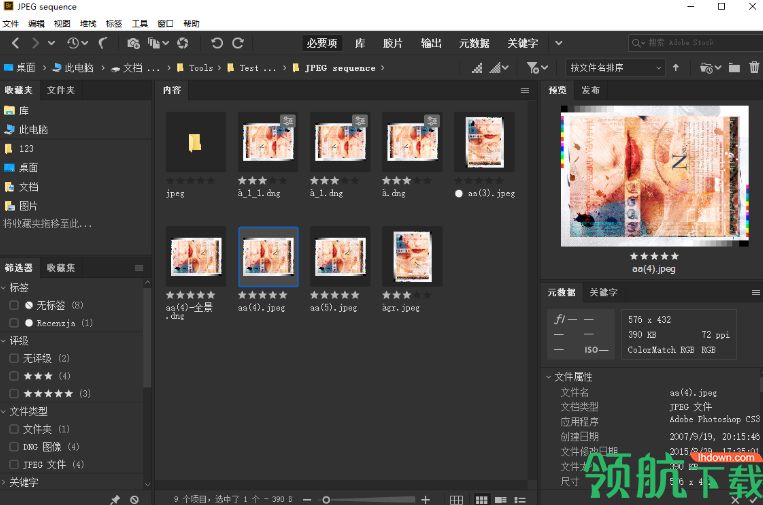Open the 编辑 menu
The image size is (763, 505).
pos(36,23)
